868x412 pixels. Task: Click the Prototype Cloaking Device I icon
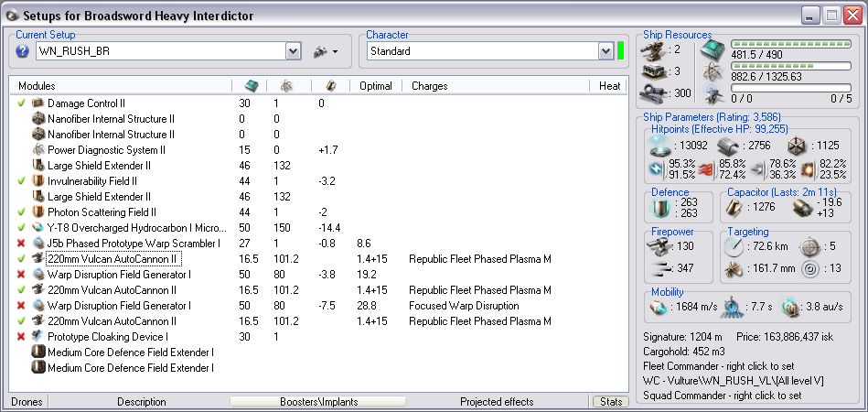pyautogui.click(x=38, y=336)
